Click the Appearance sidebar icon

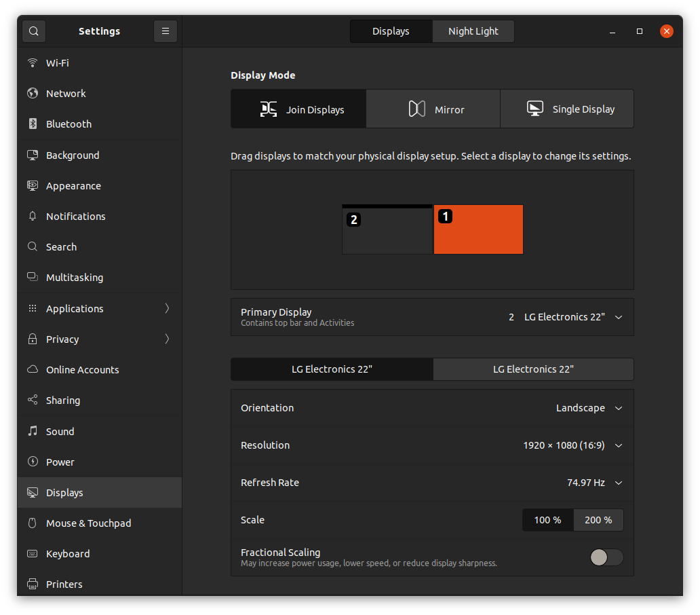tap(32, 185)
